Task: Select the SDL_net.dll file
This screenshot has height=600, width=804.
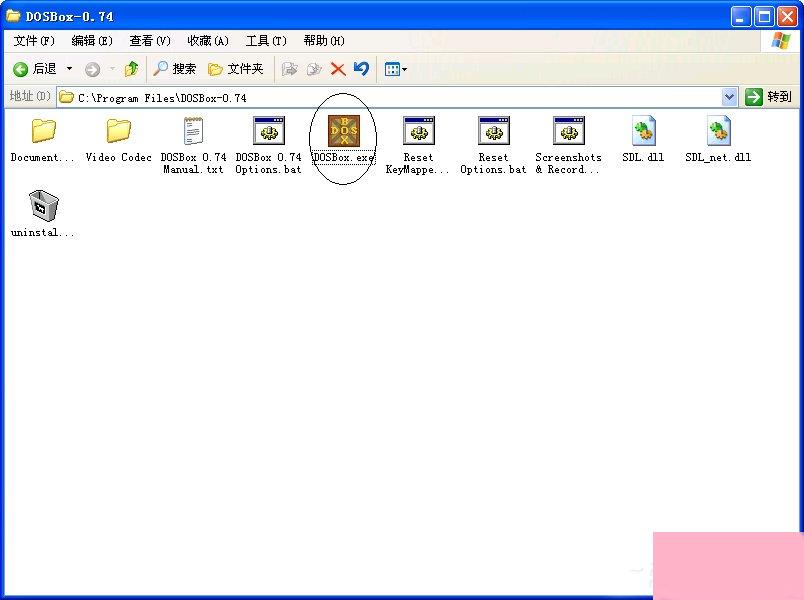Action: 718,131
